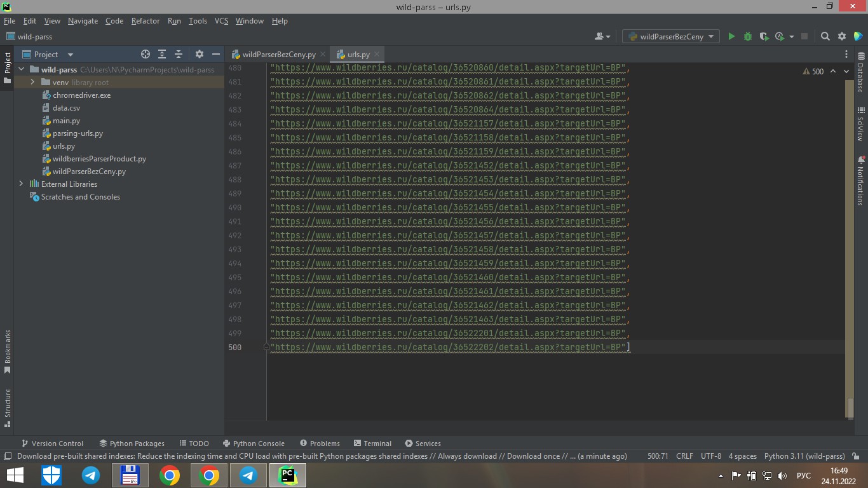This screenshot has height=488, width=868.
Task: Select data.csv in project tree
Action: pyautogui.click(x=66, y=108)
